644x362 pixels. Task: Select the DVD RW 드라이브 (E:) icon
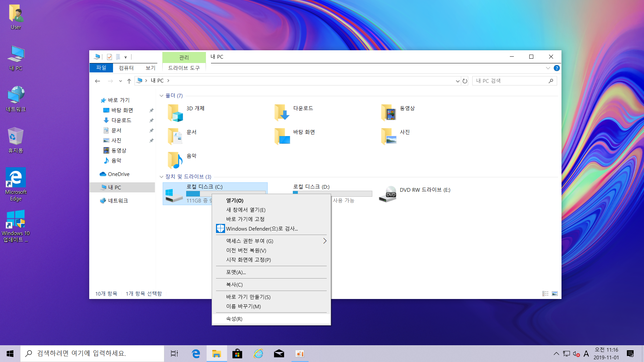[388, 194]
